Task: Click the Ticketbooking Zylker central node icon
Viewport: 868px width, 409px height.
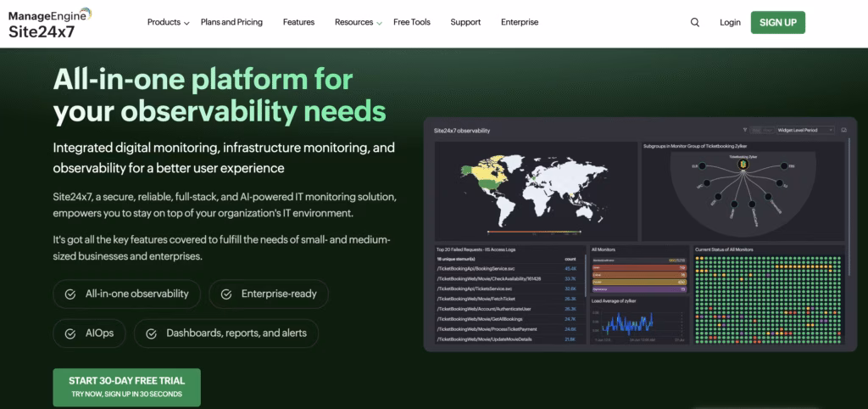Action: coord(743,165)
